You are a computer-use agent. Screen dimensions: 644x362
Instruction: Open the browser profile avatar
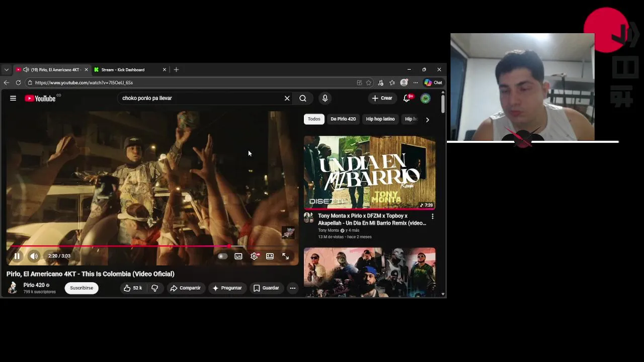tap(404, 82)
